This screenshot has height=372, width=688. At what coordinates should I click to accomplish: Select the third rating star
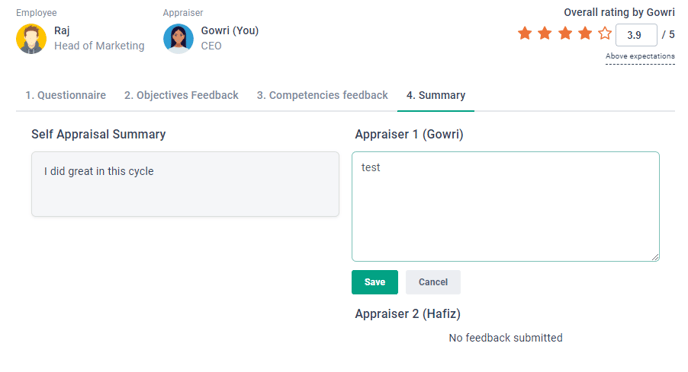coord(565,33)
